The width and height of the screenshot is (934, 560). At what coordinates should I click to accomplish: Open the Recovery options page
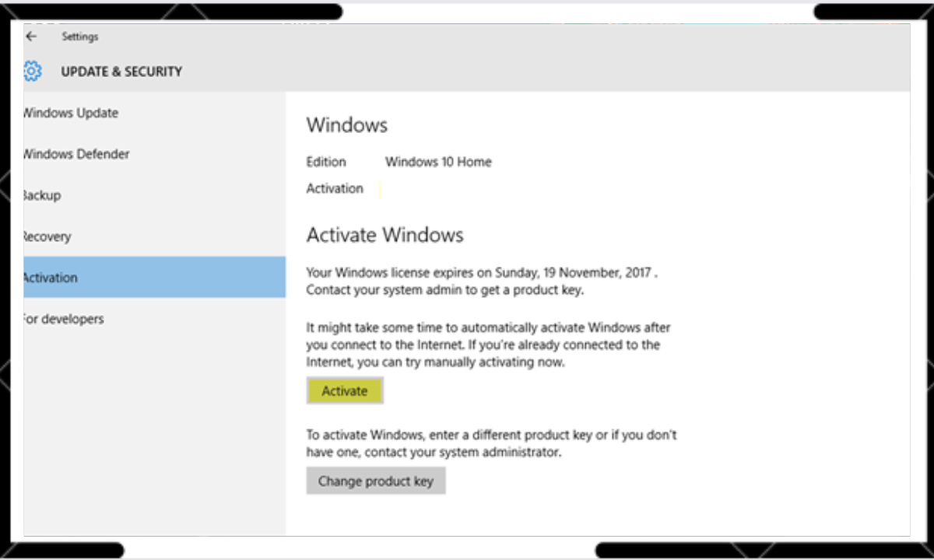[47, 236]
